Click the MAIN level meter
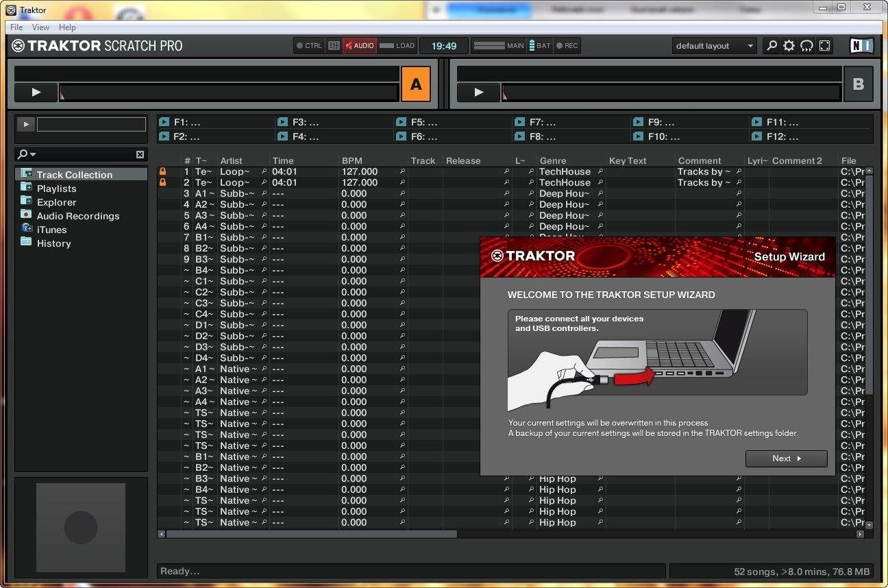 point(499,46)
